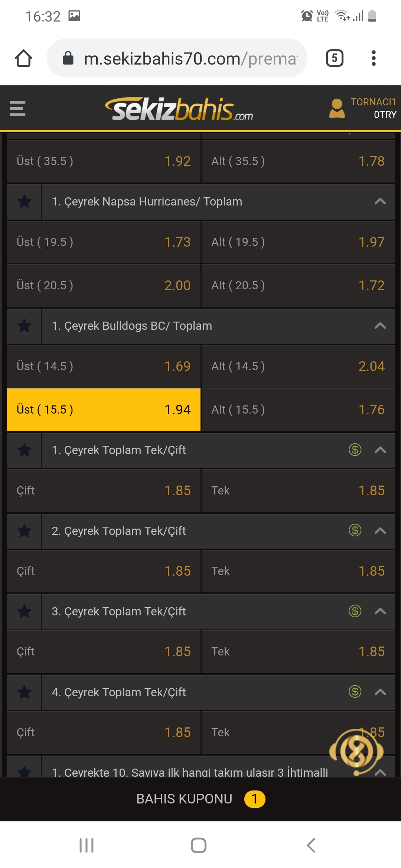The image size is (401, 868).
Task: Deselect the highlighted Üst ( 15.5 ) 1.94 bet
Action: [104, 410]
